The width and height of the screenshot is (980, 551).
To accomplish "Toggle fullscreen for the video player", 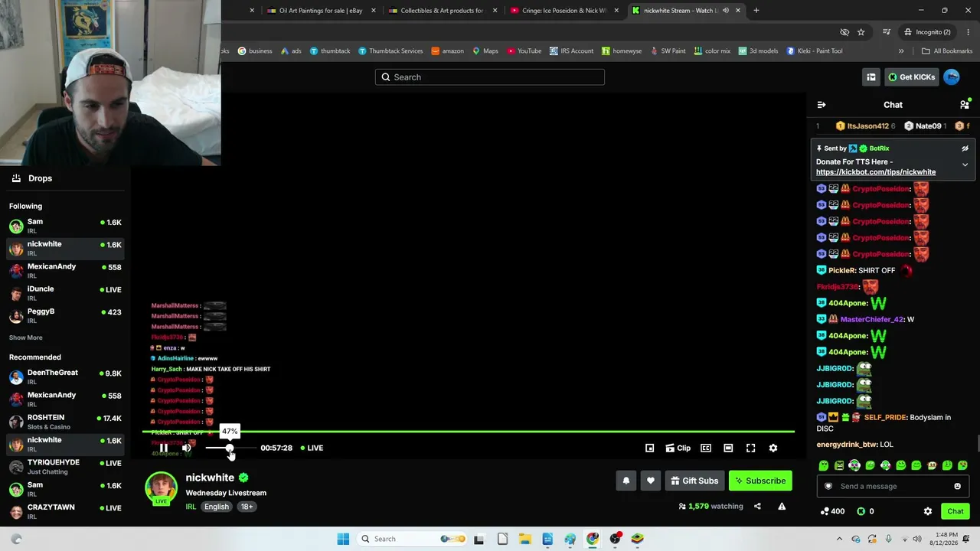I will coord(750,448).
